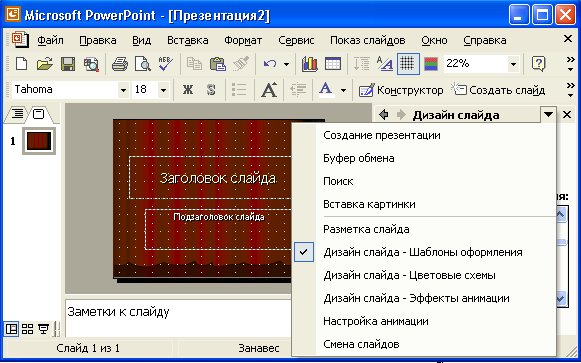Open font color dropdown arrow
Viewport: 581px width, 363px height.
coord(343,90)
